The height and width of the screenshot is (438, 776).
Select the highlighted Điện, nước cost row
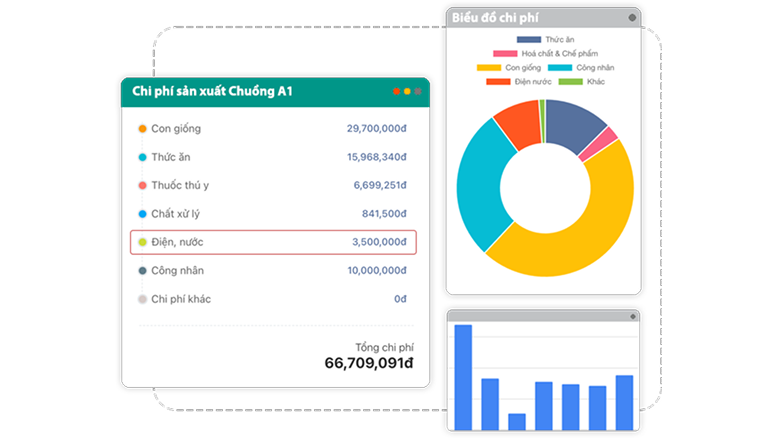(x=273, y=242)
